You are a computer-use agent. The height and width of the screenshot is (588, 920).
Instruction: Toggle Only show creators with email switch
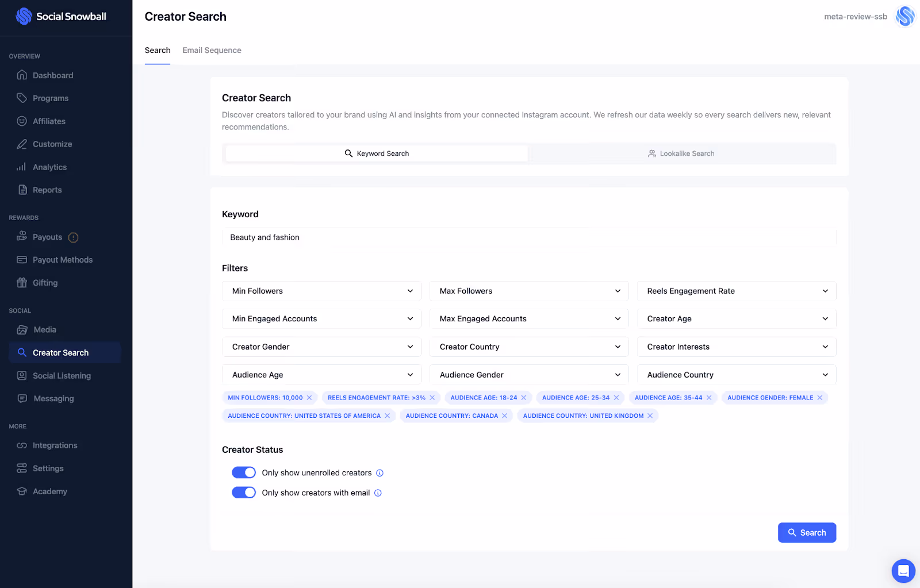[244, 493]
